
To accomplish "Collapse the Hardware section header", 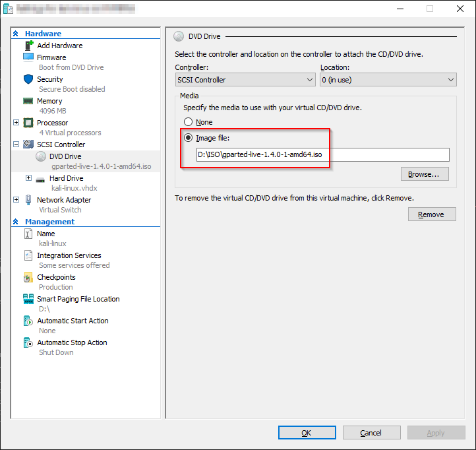I will (x=16, y=34).
